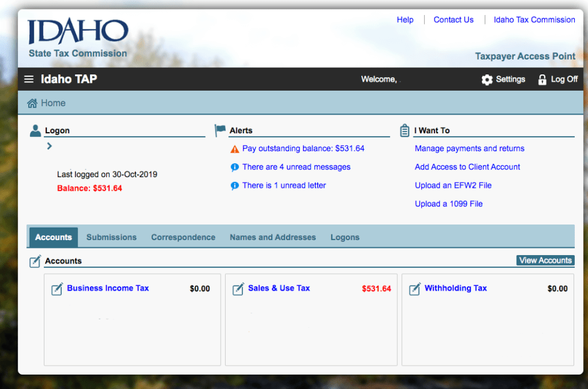The width and height of the screenshot is (588, 389).
Task: Go to the Logons tab
Action: point(345,237)
